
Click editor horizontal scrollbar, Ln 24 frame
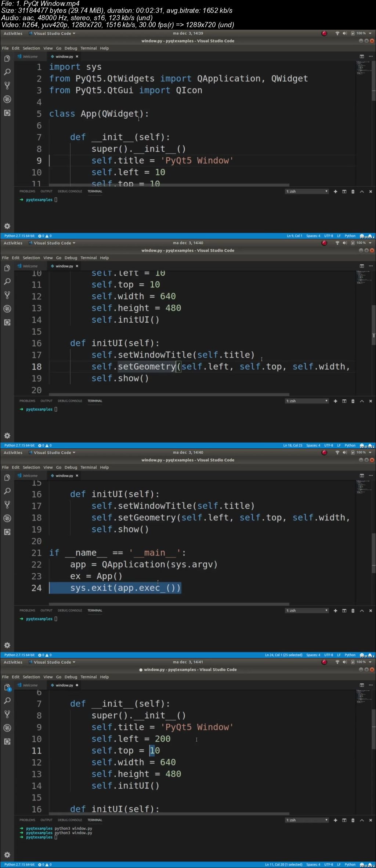[x=169, y=604]
